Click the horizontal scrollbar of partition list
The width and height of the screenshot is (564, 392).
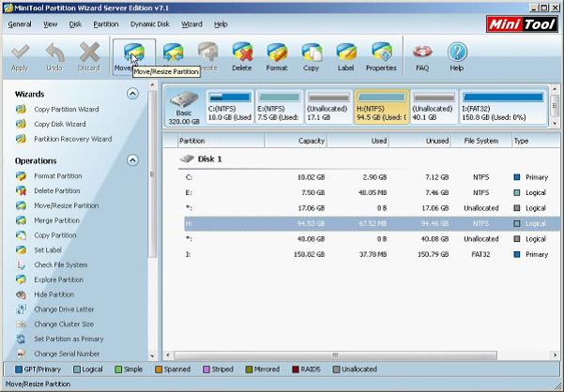tap(335, 355)
